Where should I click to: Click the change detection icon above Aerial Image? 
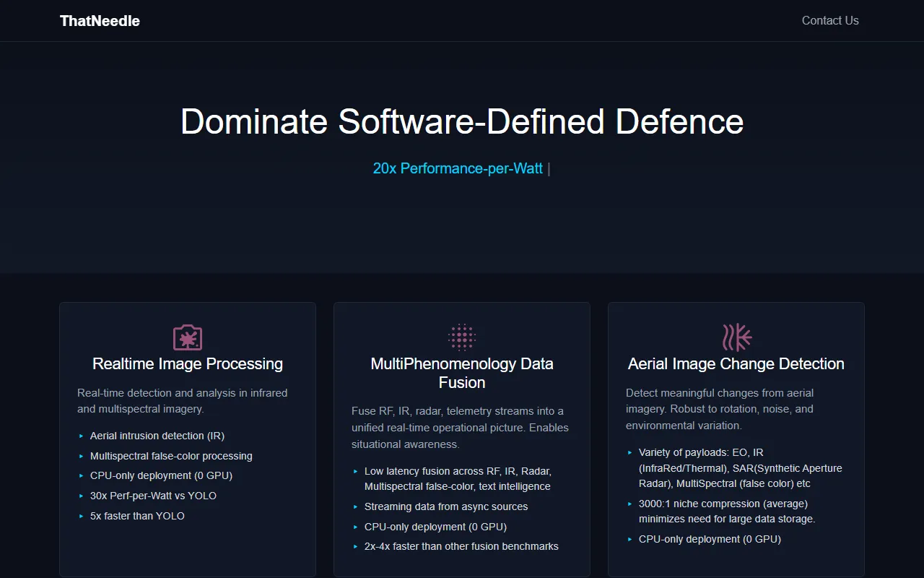point(736,337)
